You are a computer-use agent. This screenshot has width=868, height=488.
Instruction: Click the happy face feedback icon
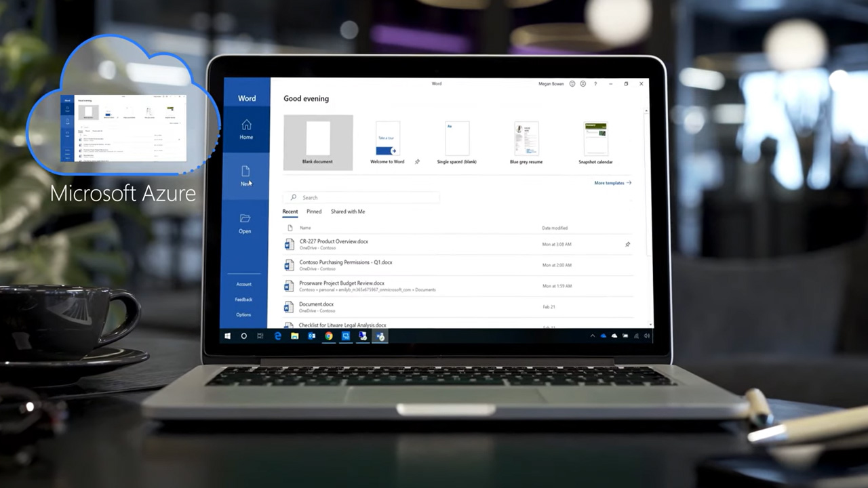tap(572, 84)
